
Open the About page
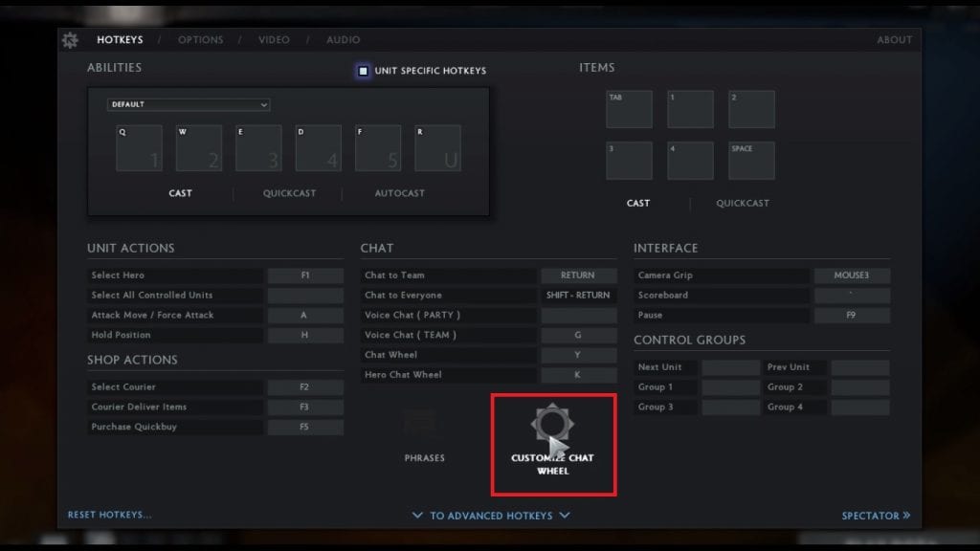tap(895, 40)
